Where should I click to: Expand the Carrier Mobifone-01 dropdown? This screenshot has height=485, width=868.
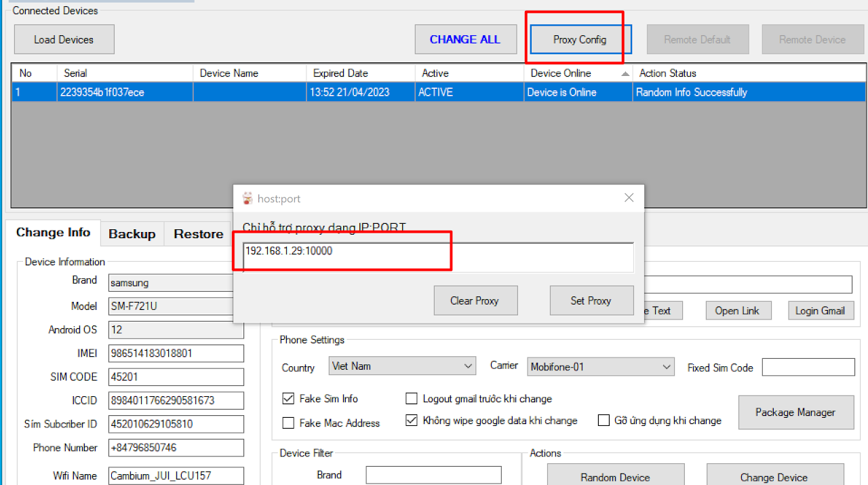coord(601,367)
